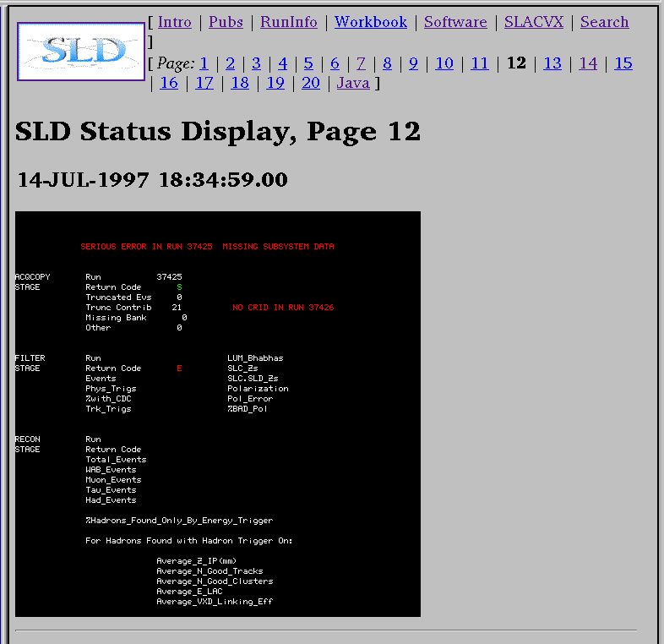Open the Intro link

pos(174,22)
